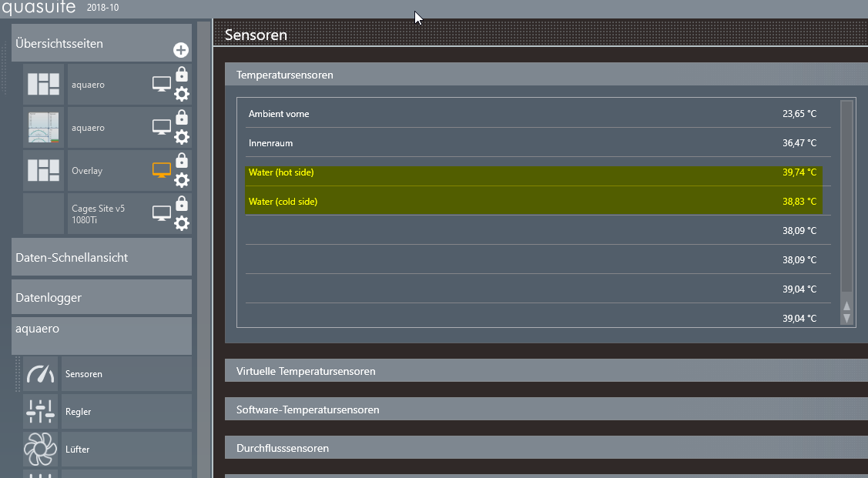Click the Sensoren gauge icon
Image resolution: width=868 pixels, height=478 pixels.
[40, 374]
